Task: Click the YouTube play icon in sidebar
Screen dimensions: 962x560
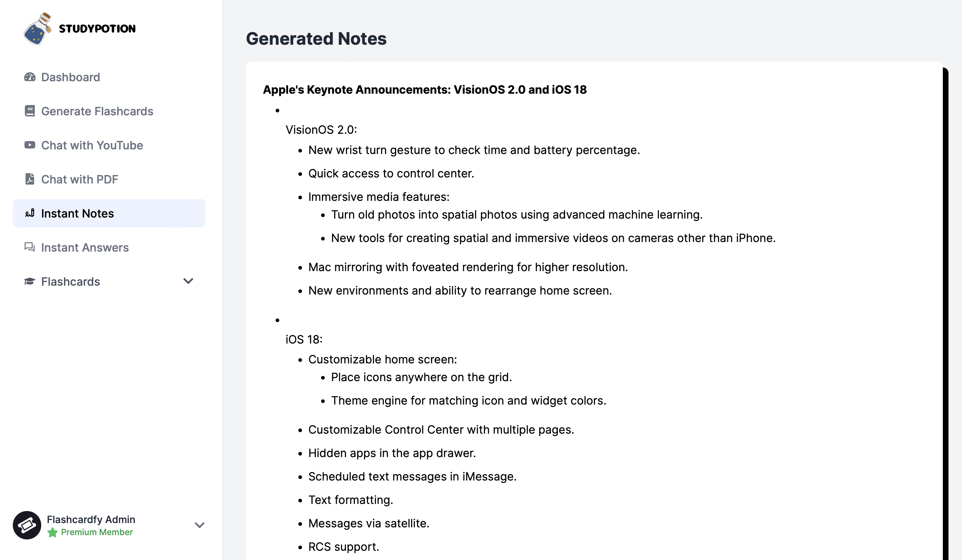Action: [30, 145]
